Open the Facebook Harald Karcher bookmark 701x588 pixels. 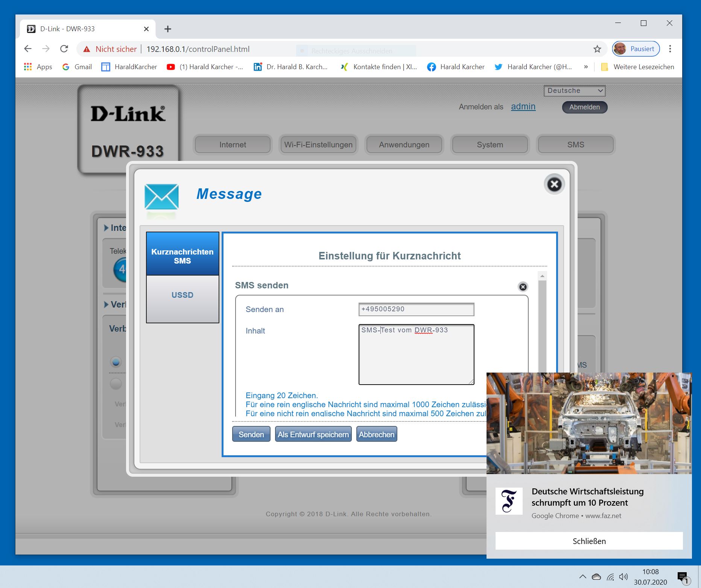point(456,67)
